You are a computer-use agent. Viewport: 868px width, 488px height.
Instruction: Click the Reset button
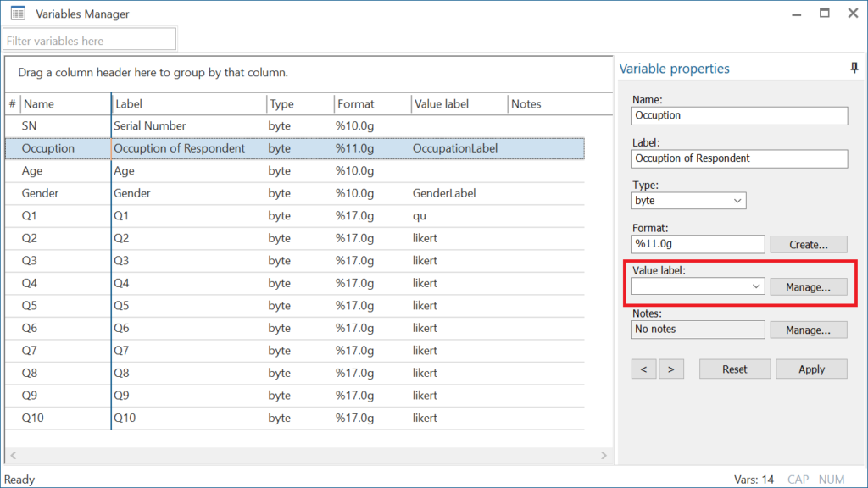point(735,369)
